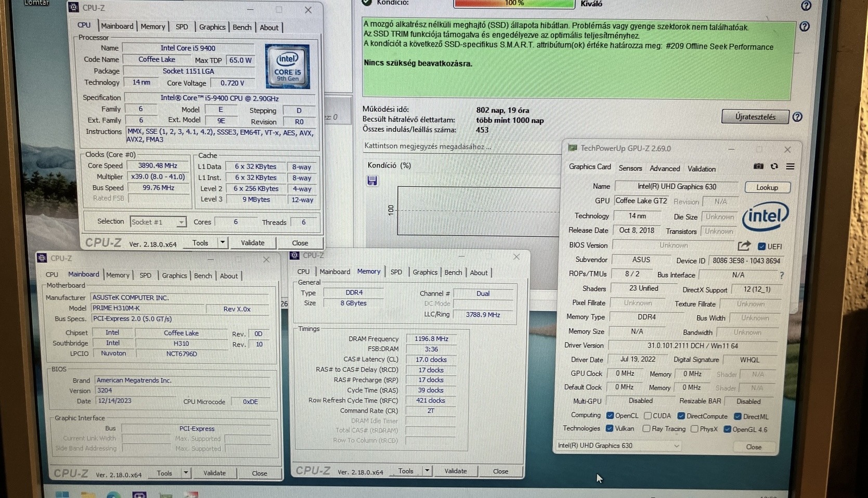Toggle the DirectCompute checkbox
The image size is (868, 498).
681,416
